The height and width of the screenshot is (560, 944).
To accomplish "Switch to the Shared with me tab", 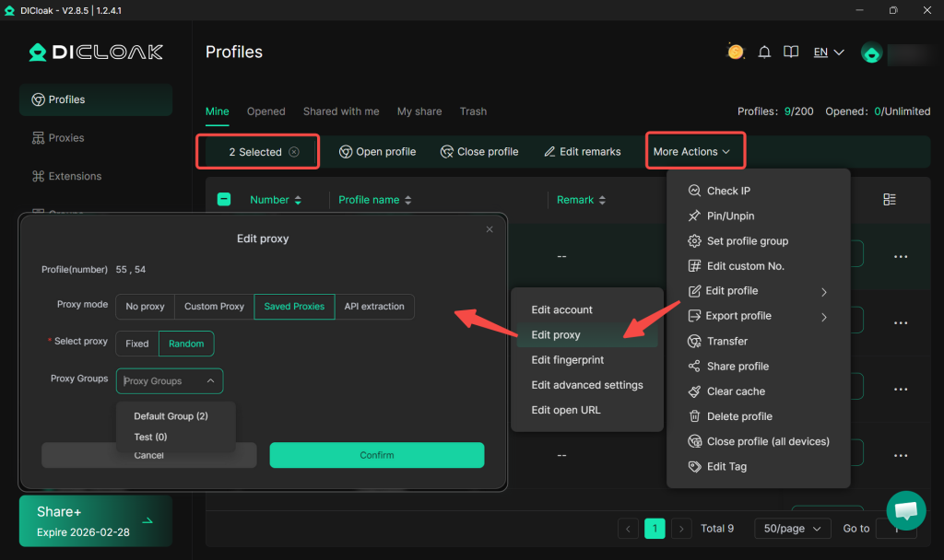I will point(341,111).
